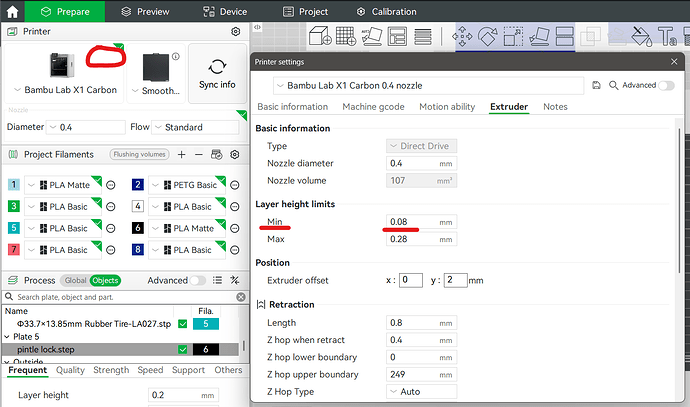Click filament 3 green color swatch

pyautogui.click(x=14, y=206)
